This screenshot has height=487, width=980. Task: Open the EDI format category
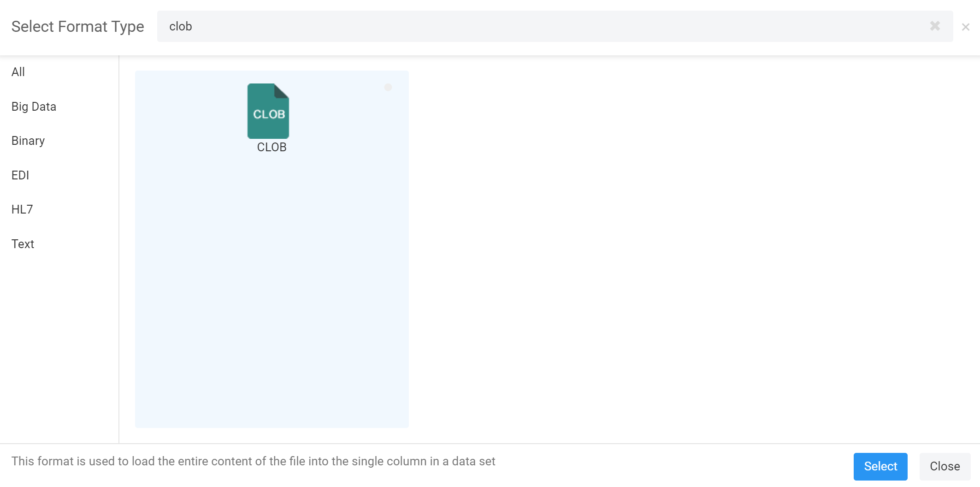point(20,175)
